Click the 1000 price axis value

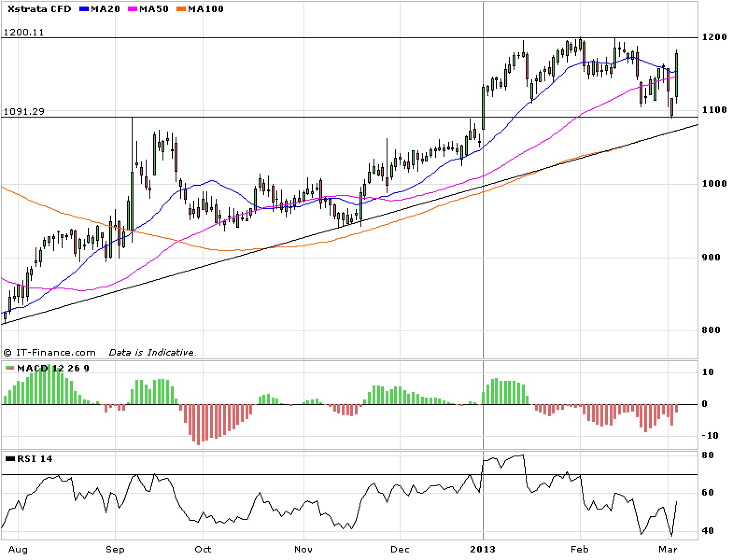[x=714, y=183]
